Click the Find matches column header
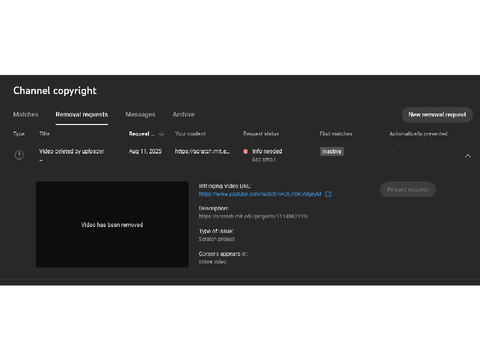The image size is (480, 360). point(336,134)
